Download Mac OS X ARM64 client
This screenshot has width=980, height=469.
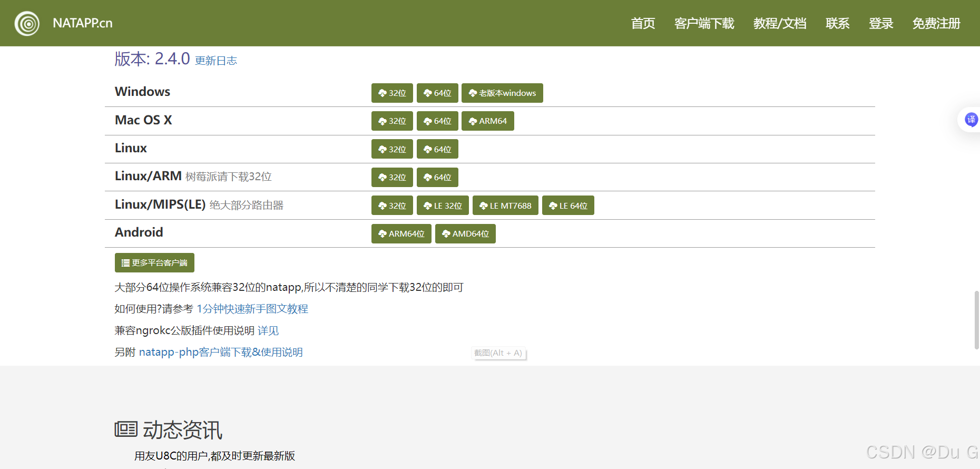(x=488, y=121)
